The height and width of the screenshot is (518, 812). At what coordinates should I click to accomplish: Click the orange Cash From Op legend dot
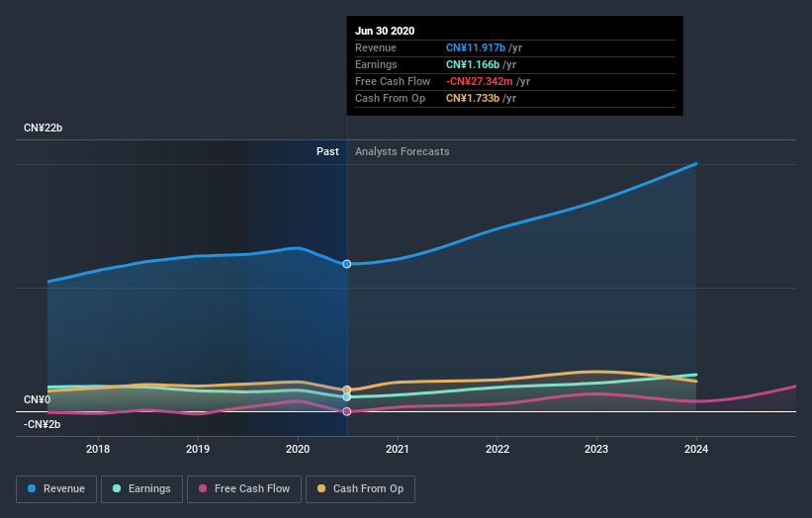tap(321, 488)
